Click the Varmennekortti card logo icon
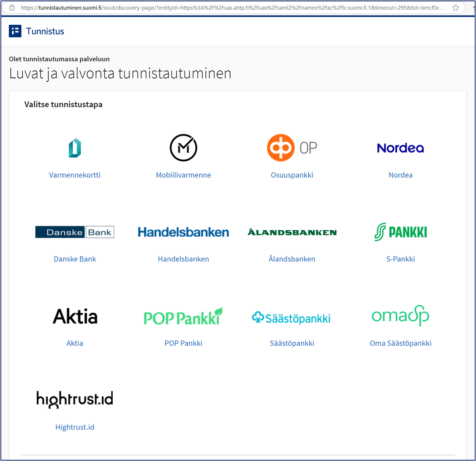The height and width of the screenshot is (461, 476). click(x=75, y=148)
